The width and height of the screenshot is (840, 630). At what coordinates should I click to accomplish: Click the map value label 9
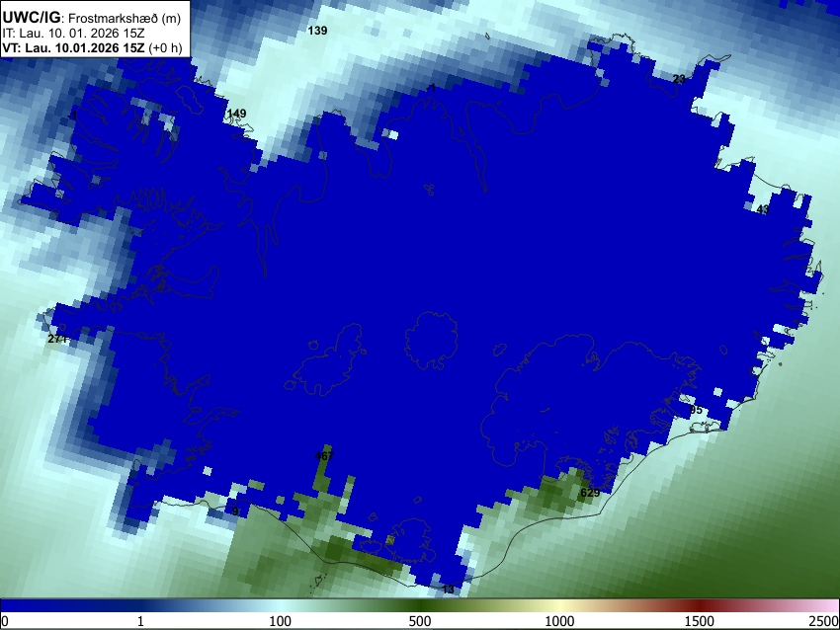235,512
